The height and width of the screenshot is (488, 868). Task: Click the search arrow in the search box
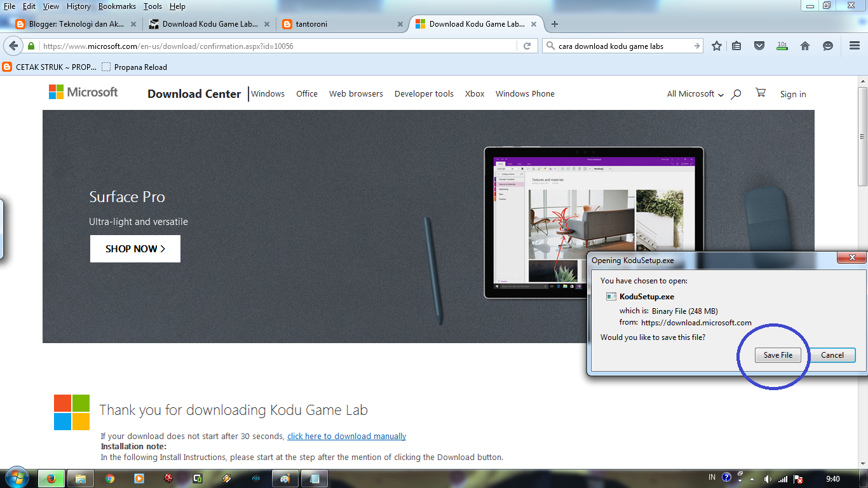(697, 46)
